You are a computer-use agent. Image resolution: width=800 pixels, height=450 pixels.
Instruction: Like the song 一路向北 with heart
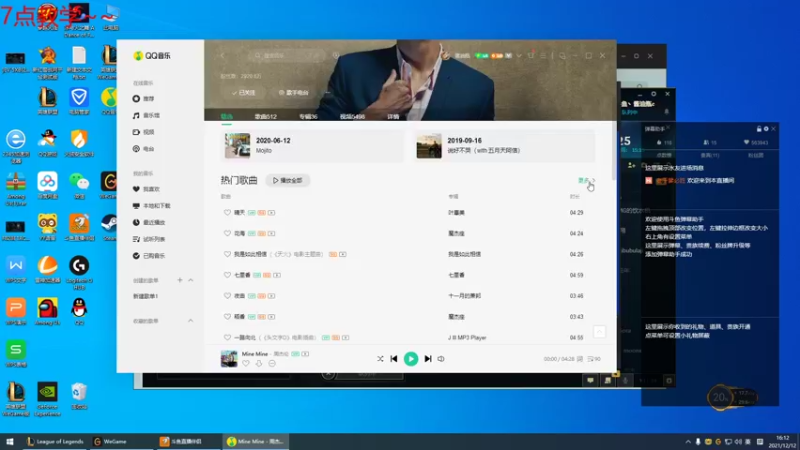point(227,337)
